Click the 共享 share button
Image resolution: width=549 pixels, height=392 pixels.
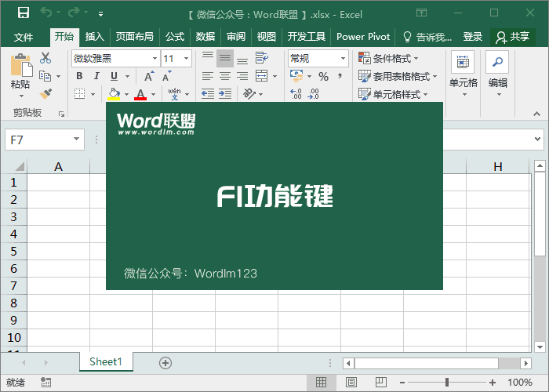tap(513, 37)
